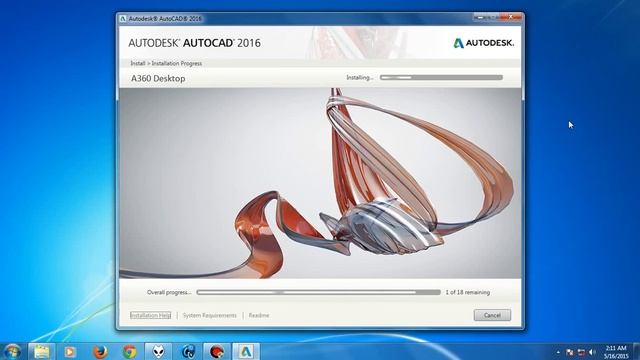
Task: Click the 'Autodesk AutoCAD 2016' title heading
Action: tap(194, 43)
